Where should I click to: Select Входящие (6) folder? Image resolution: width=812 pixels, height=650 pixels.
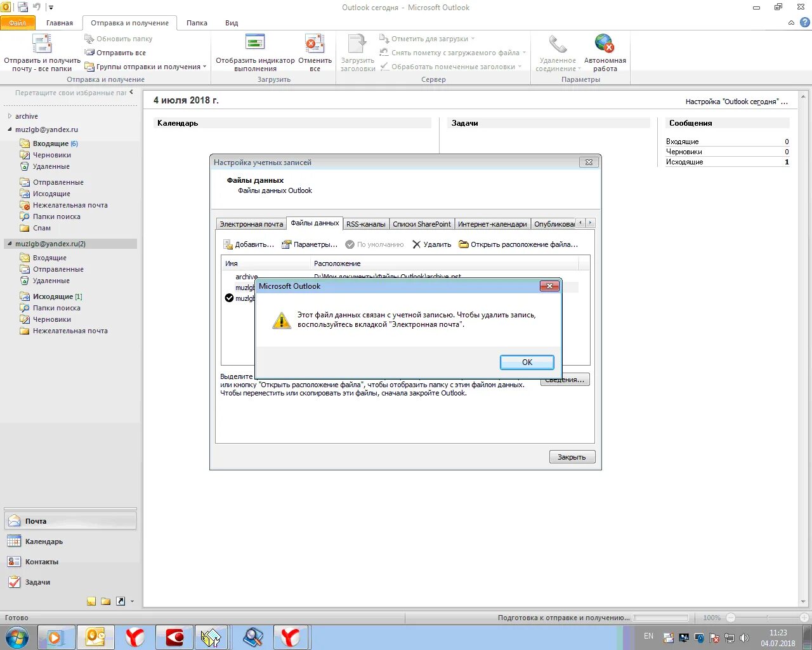(x=55, y=143)
